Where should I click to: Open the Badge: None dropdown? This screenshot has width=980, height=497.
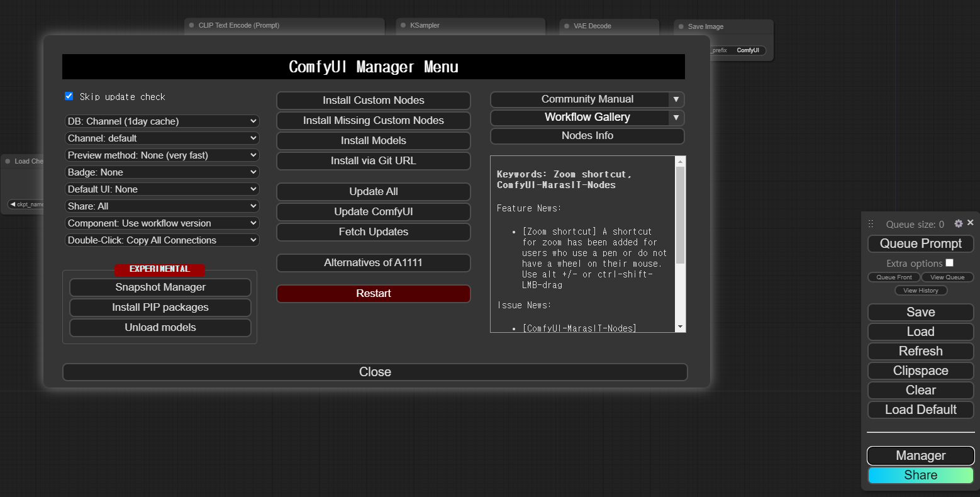[x=162, y=172]
